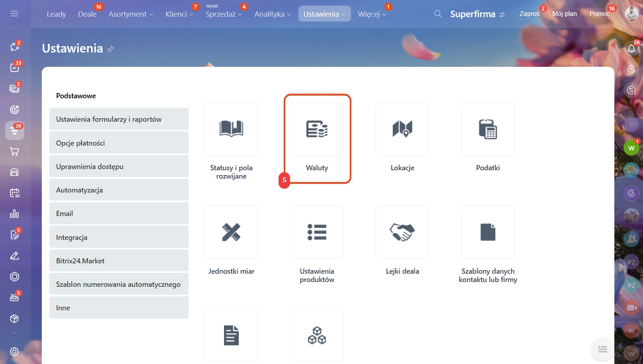Expand the Więcej menu
The height and width of the screenshot is (364, 643).
[372, 14]
